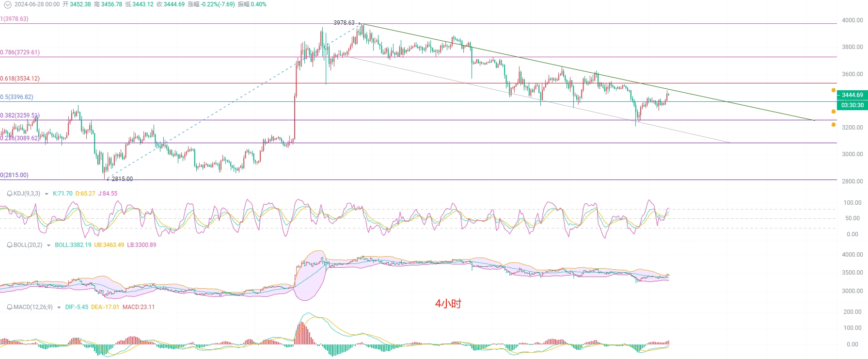Viewport: 868px width, 359px height.
Task: Click the amplitude value 振幅 0.40%
Action: coord(252,4)
